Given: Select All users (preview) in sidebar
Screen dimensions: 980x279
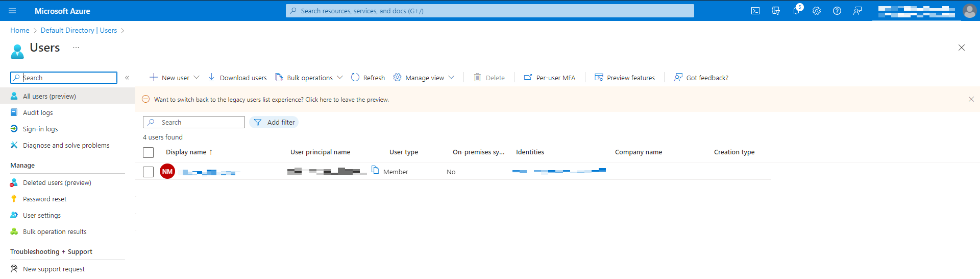Looking at the screenshot, I should point(67,96).
